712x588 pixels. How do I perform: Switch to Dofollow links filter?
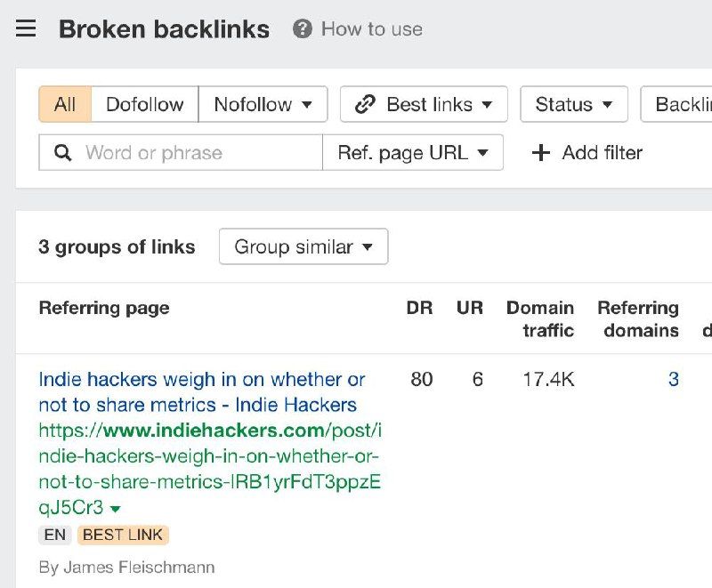(x=144, y=104)
